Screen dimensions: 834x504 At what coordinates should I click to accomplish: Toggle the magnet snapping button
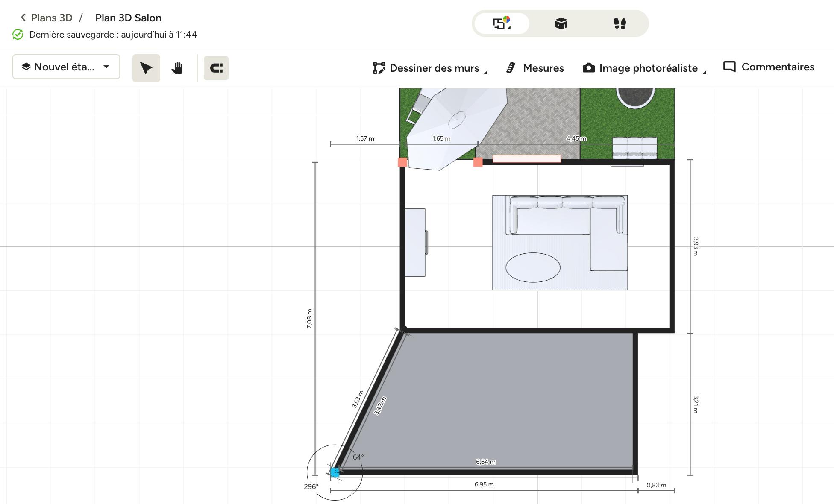216,68
